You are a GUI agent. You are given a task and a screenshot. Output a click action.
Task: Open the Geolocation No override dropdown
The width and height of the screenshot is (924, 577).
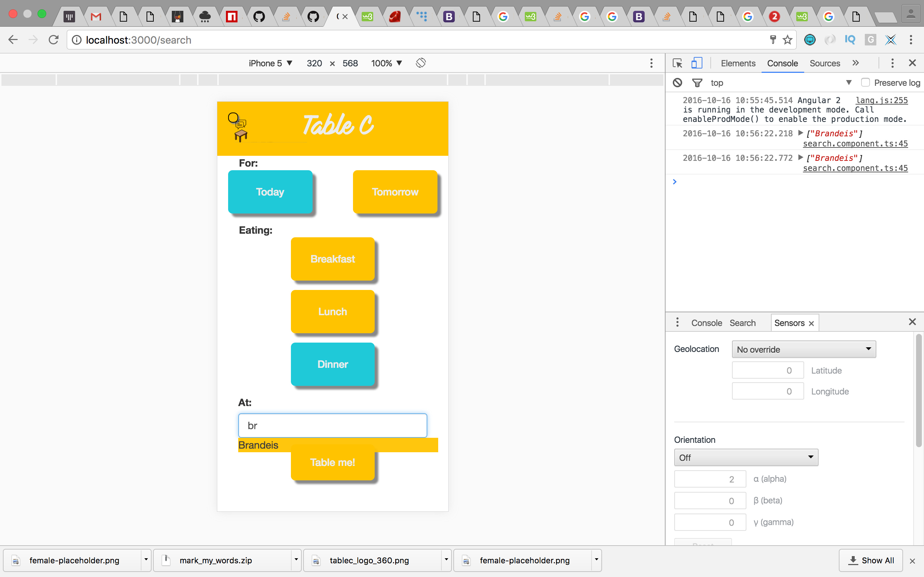(x=803, y=349)
